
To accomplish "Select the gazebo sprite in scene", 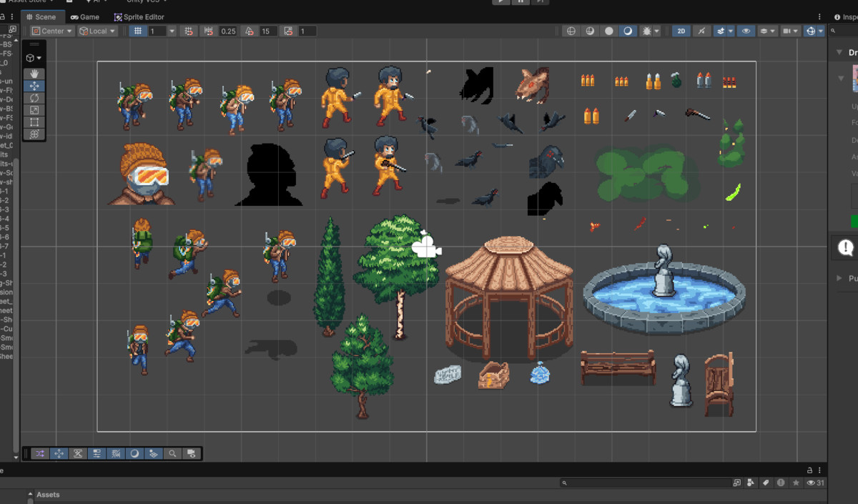I will point(509,300).
